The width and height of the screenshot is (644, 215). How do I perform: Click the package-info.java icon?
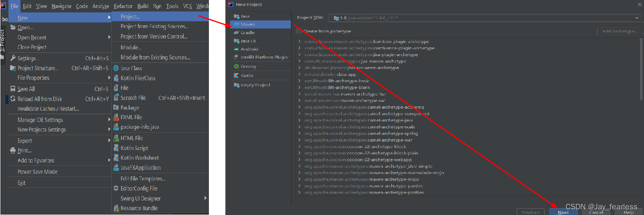click(x=116, y=127)
